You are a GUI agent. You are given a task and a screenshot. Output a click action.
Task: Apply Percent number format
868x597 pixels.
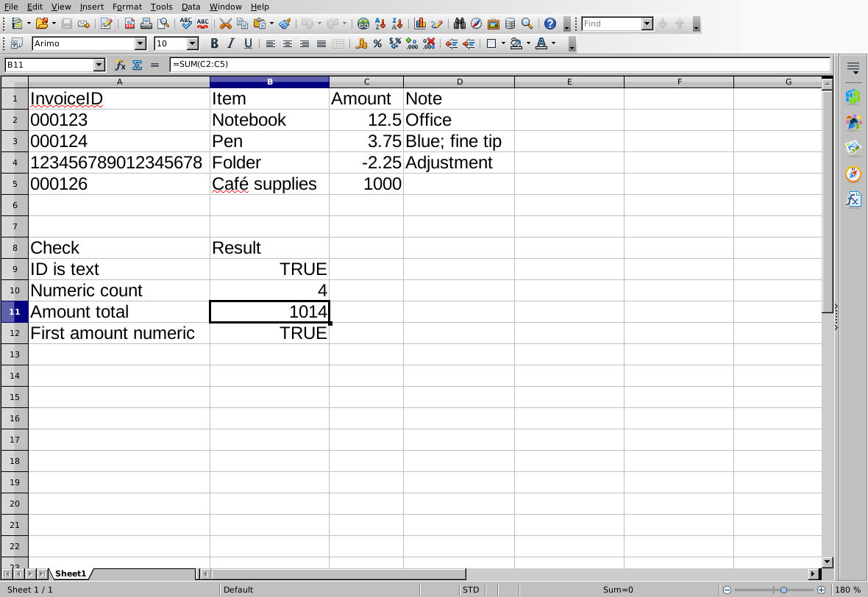(377, 43)
